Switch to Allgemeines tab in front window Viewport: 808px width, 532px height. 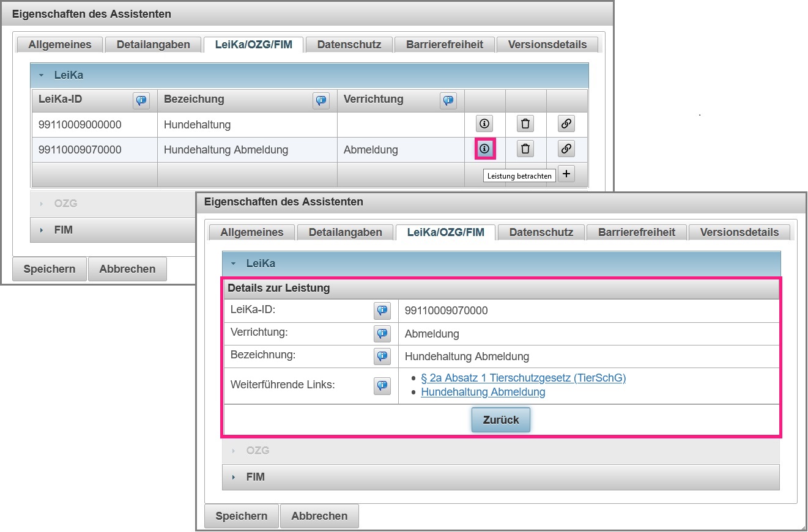coord(252,232)
